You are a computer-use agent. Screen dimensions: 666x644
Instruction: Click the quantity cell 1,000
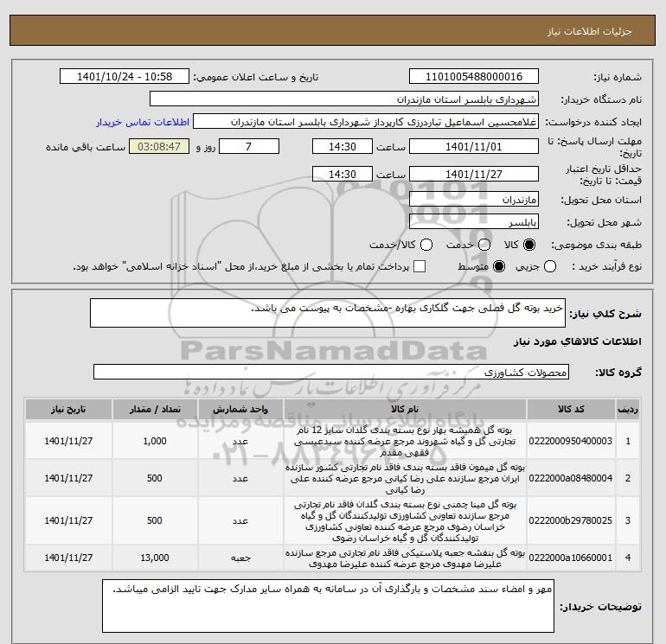click(155, 441)
